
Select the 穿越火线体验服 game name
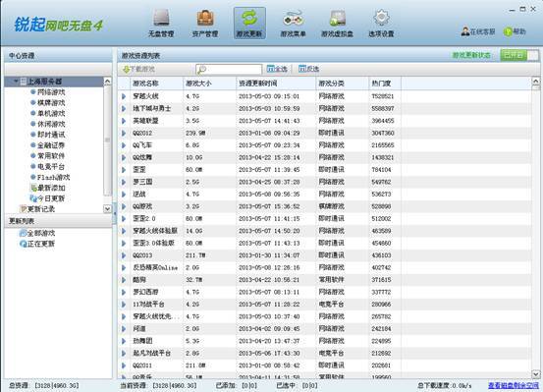tap(155, 231)
